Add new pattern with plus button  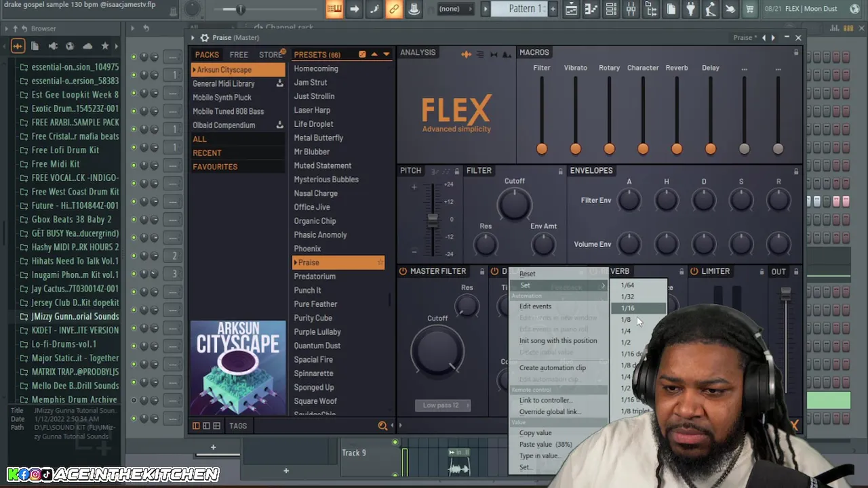[553, 9]
